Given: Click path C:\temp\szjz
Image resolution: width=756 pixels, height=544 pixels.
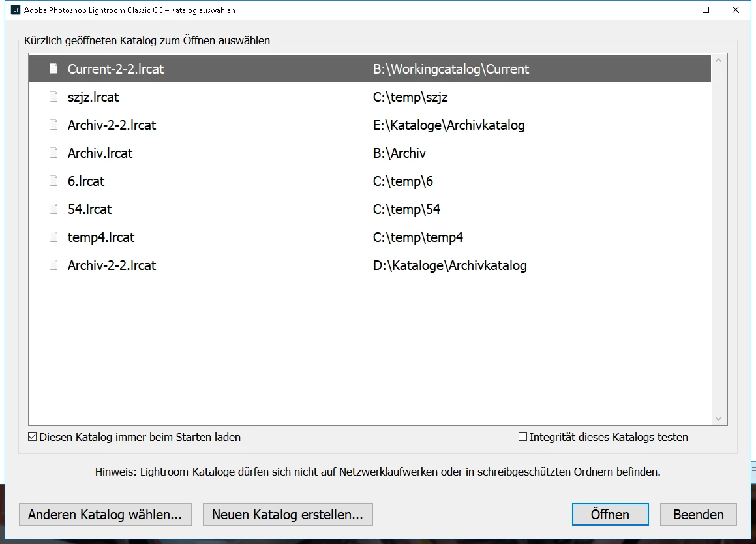Looking at the screenshot, I should point(410,97).
